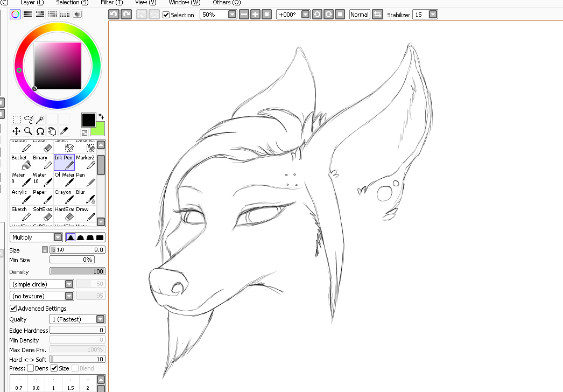Image resolution: width=563 pixels, height=392 pixels.
Task: Flip the canvas view horizontally
Action: [x=377, y=15]
